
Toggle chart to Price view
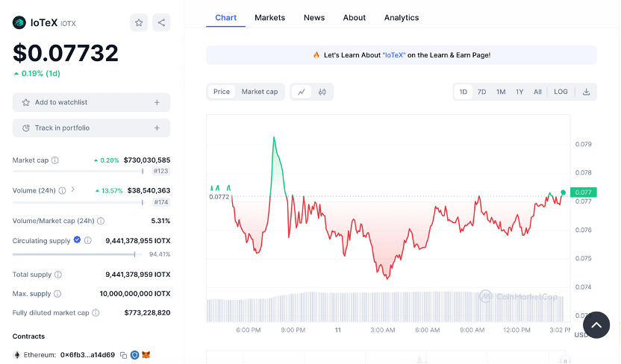pyautogui.click(x=222, y=92)
